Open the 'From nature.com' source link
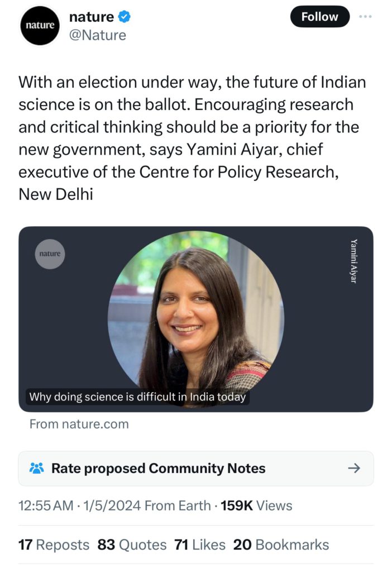 (79, 424)
